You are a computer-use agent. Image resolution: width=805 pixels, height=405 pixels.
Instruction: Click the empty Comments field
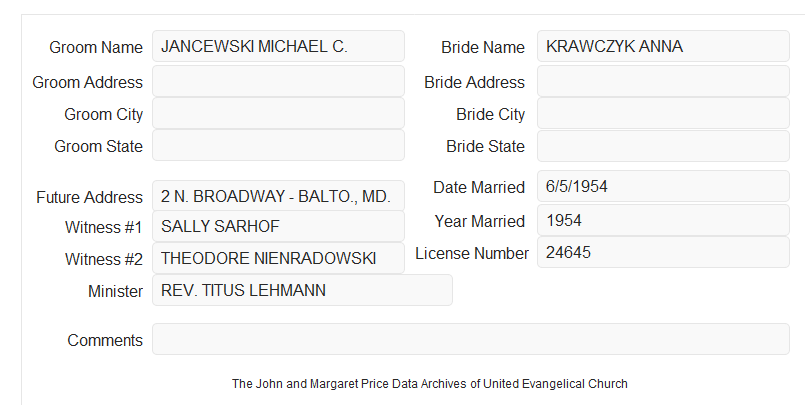pyautogui.click(x=471, y=339)
